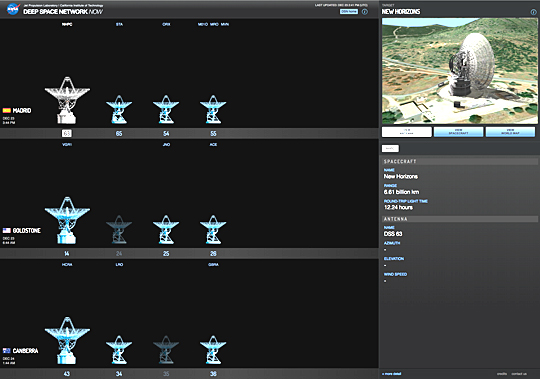Select Madrid antenna dish 63
The image size is (540, 379).
click(x=67, y=100)
